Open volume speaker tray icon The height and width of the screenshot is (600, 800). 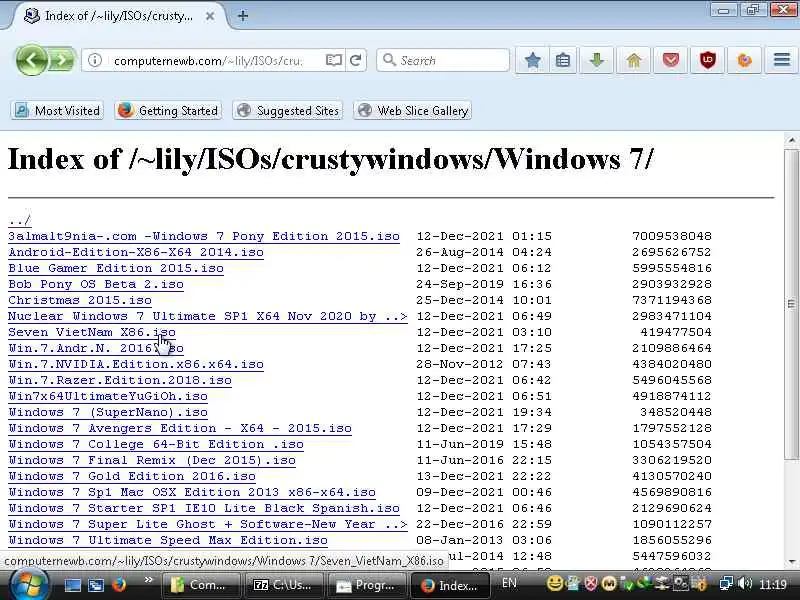coord(745,583)
